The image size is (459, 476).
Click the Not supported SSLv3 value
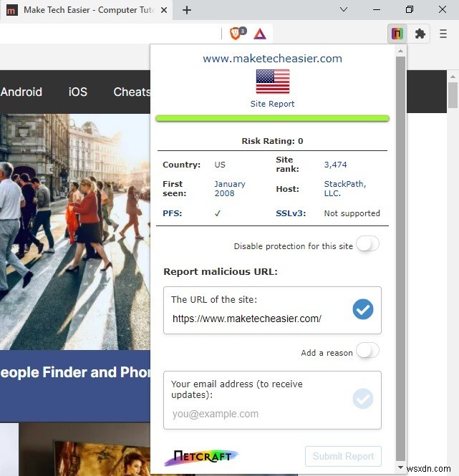point(352,213)
